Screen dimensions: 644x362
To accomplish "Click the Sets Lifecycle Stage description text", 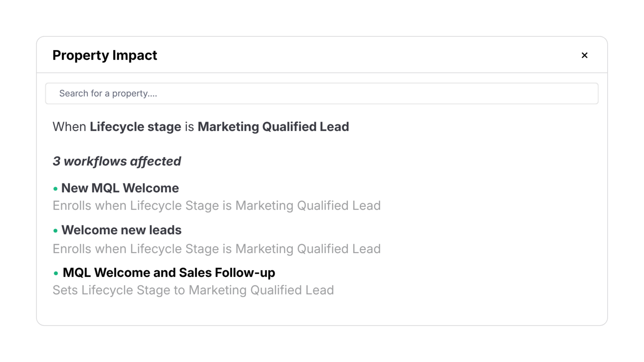I will tap(193, 290).
